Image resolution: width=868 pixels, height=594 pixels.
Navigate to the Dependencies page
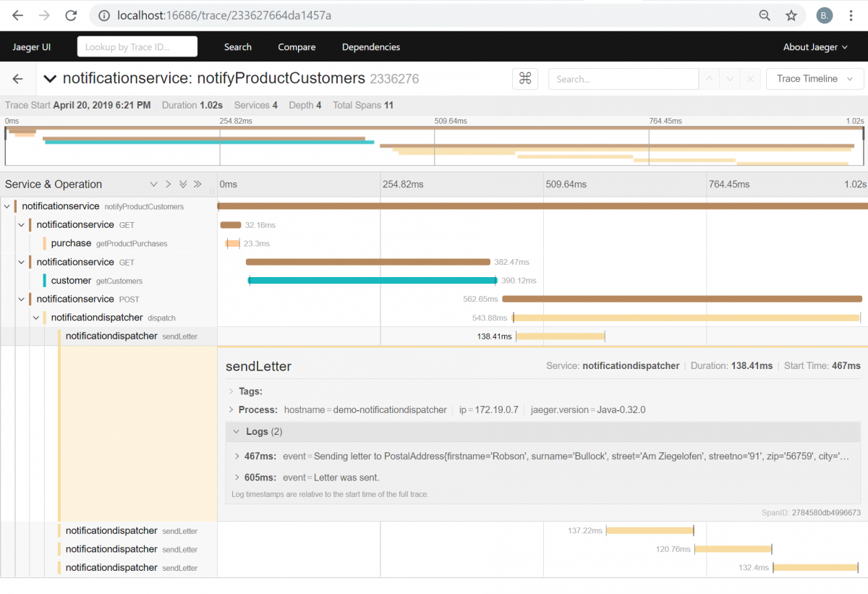pyautogui.click(x=370, y=47)
